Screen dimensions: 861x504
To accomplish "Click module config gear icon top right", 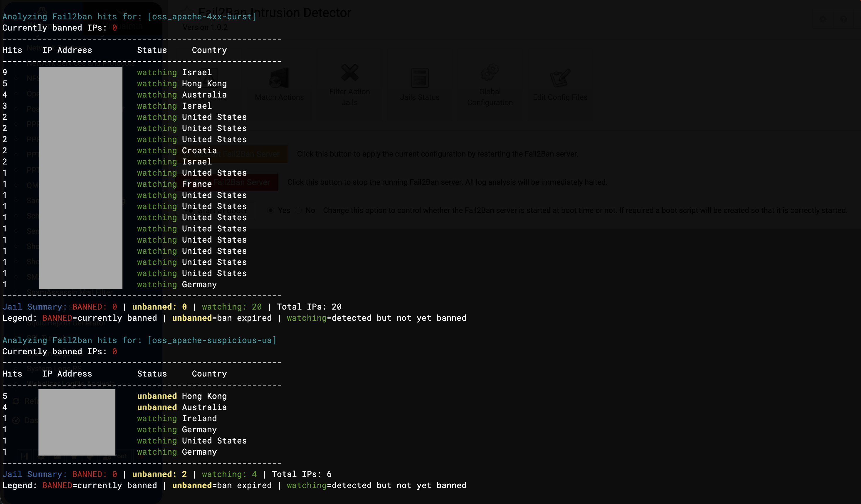I will pos(823,19).
